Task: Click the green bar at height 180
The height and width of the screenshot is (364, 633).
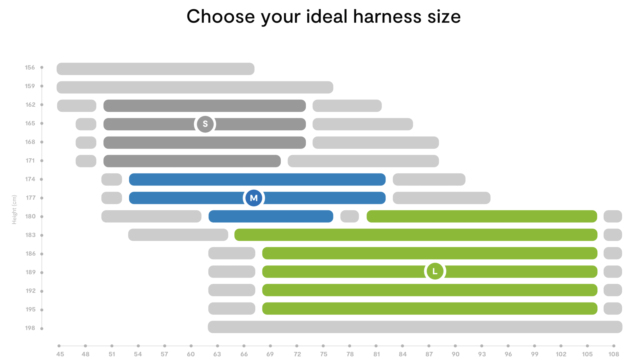Action: click(481, 216)
